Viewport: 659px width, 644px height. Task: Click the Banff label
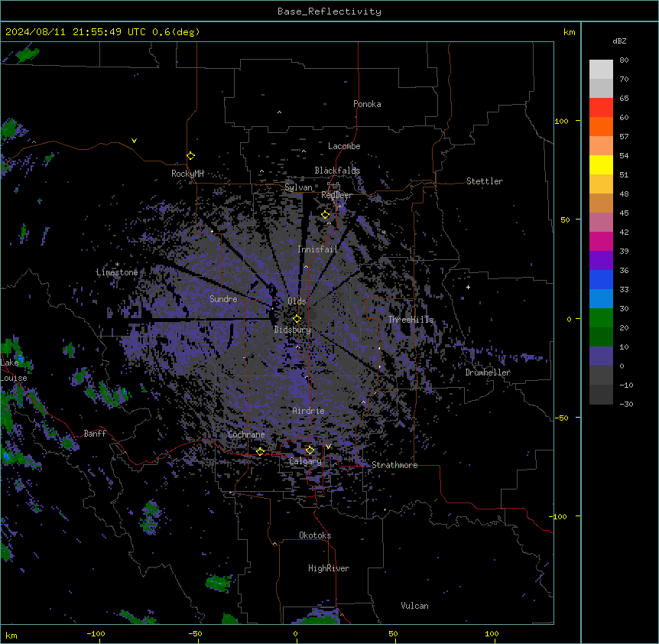[x=95, y=434]
